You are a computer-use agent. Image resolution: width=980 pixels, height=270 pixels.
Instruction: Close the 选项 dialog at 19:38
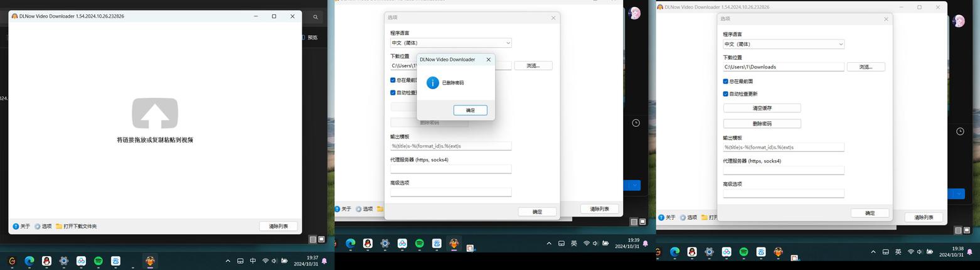(886, 19)
